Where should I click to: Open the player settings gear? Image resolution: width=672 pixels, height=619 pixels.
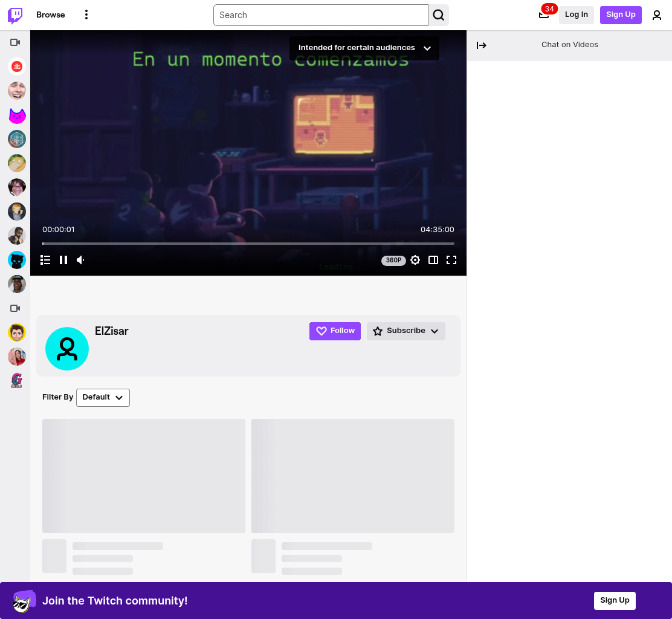[415, 260]
